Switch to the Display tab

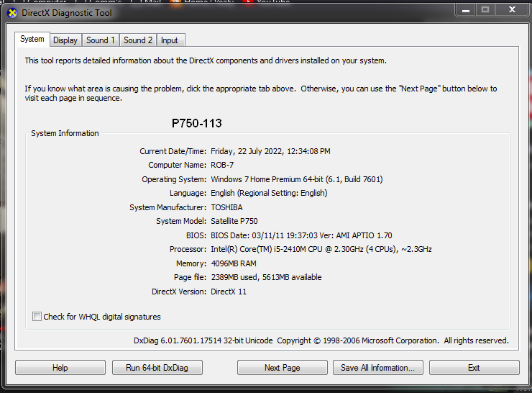click(x=65, y=40)
